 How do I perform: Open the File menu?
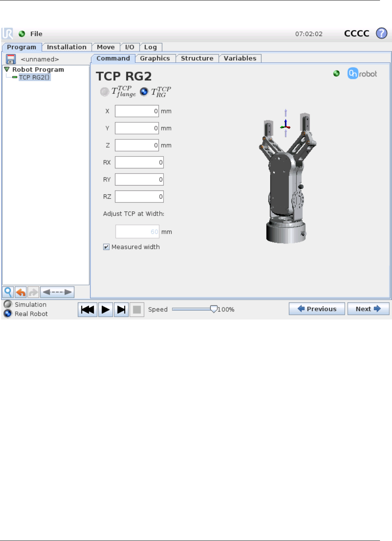[36, 34]
